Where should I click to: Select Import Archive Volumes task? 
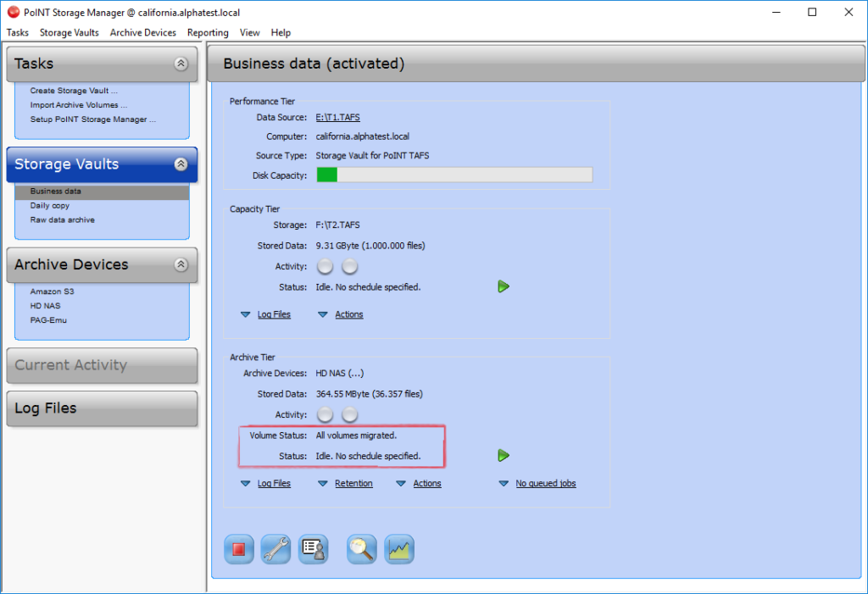point(79,104)
